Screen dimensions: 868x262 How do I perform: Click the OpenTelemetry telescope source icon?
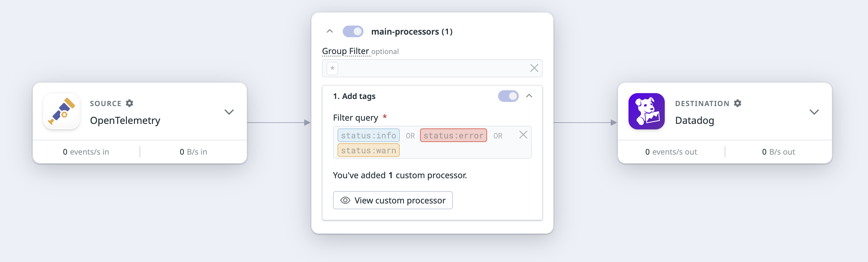[x=62, y=112]
